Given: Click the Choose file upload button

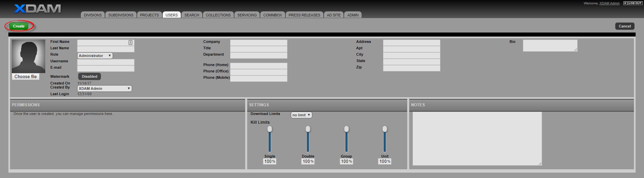Looking at the screenshot, I should click(25, 77).
